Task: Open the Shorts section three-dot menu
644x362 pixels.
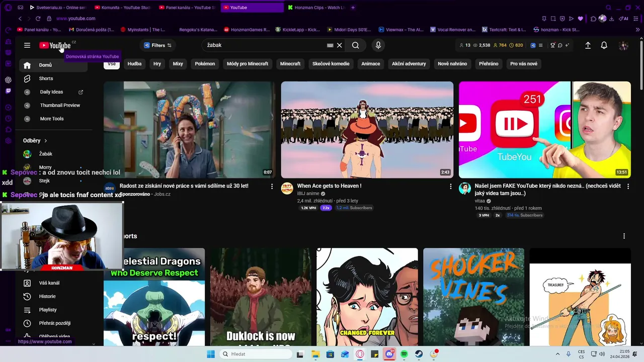Action: [x=624, y=236]
